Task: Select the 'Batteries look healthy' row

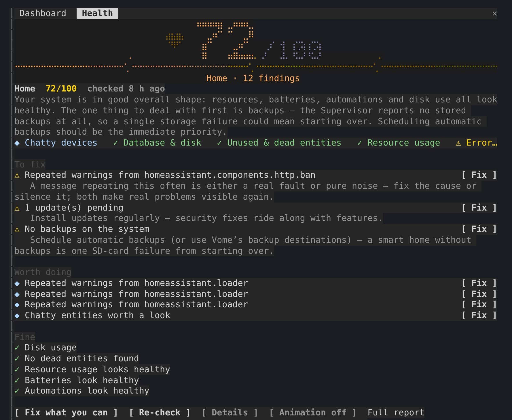Action: click(77, 380)
